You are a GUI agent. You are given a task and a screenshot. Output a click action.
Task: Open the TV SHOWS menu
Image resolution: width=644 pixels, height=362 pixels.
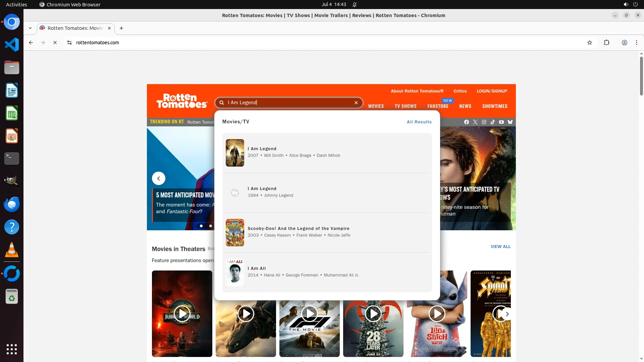(x=406, y=106)
